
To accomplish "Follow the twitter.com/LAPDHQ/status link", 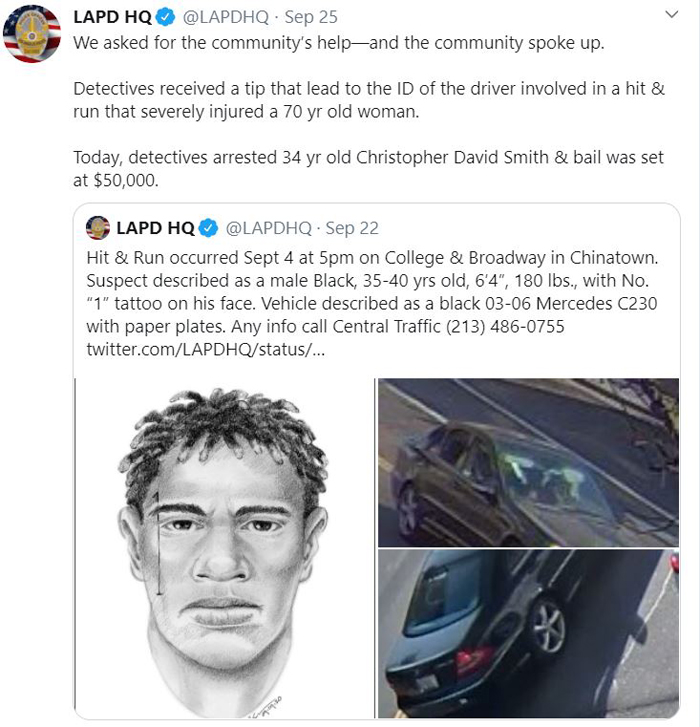I will click(206, 349).
